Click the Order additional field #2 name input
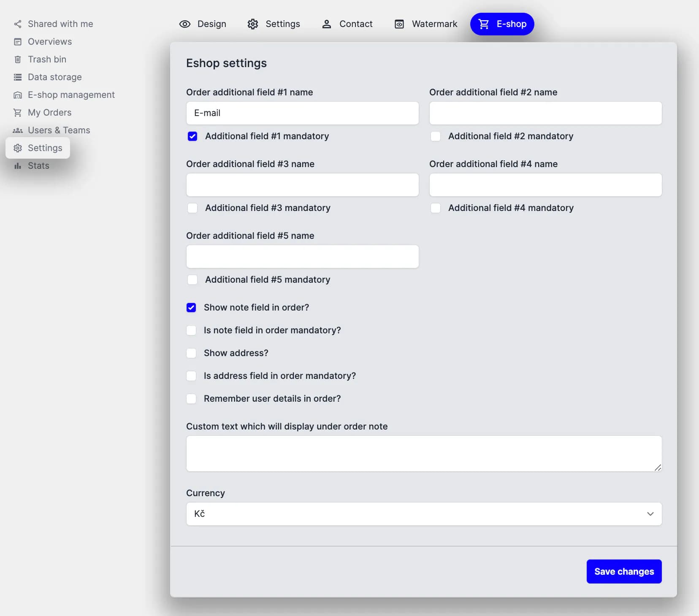 (545, 113)
